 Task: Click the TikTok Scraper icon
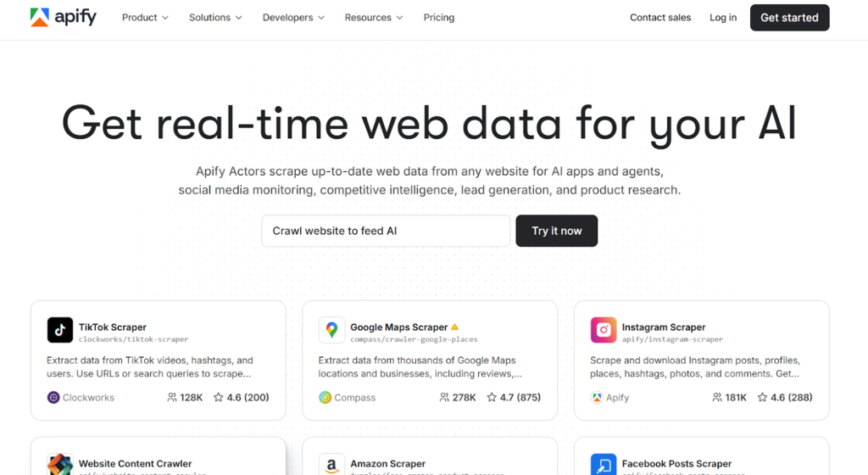[59, 330]
